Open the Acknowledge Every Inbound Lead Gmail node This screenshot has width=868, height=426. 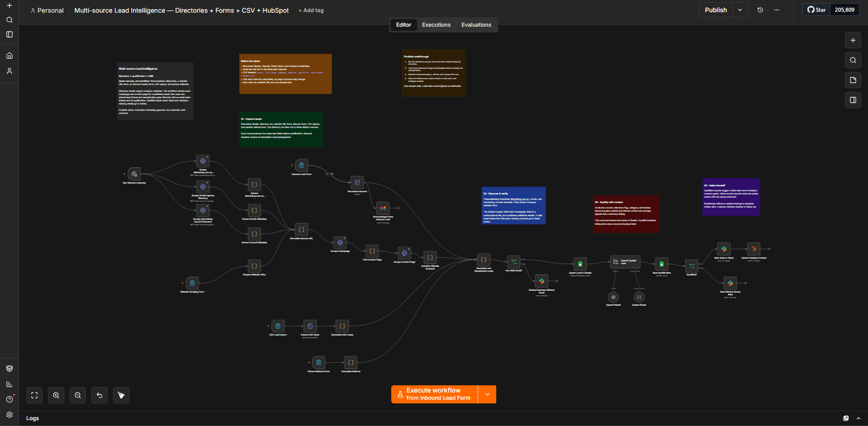point(383,208)
